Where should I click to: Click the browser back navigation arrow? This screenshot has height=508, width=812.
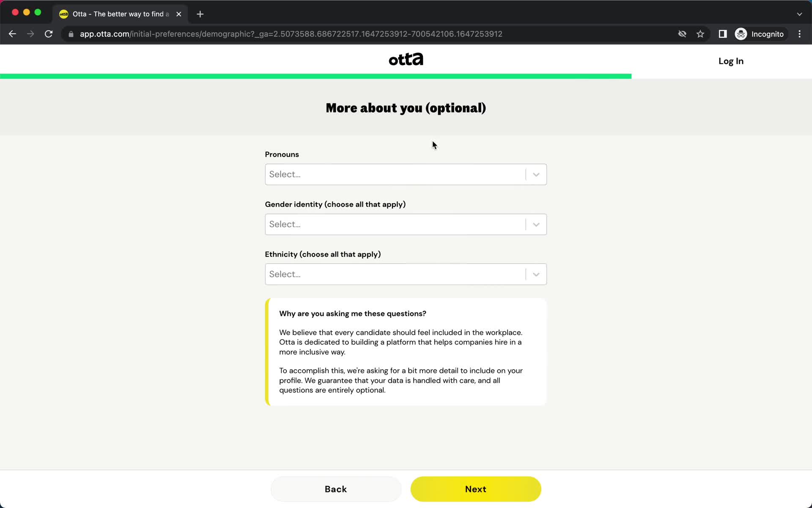12,33
